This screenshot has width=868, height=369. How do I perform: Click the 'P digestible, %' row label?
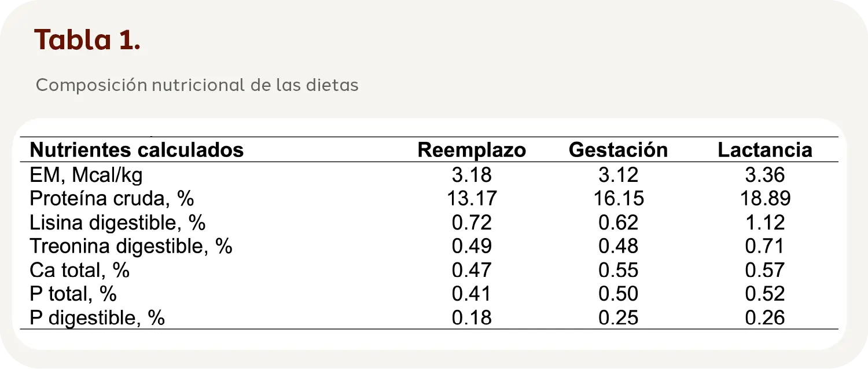98,317
